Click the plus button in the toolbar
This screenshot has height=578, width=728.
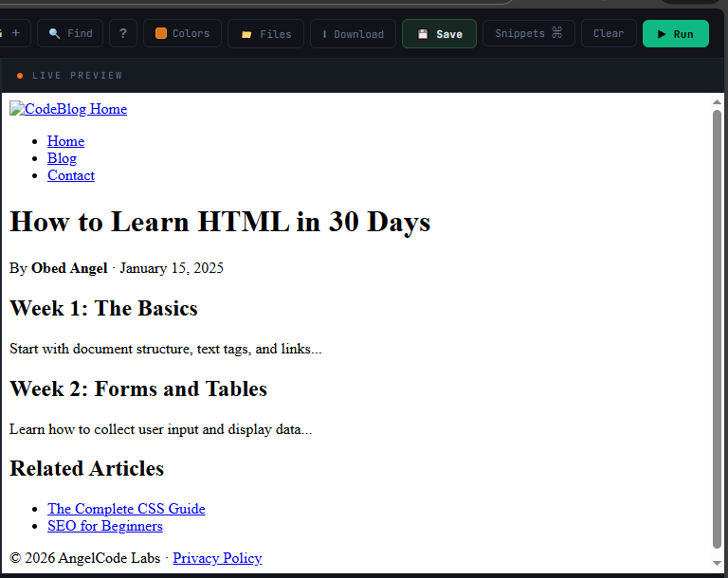pyautogui.click(x=14, y=33)
